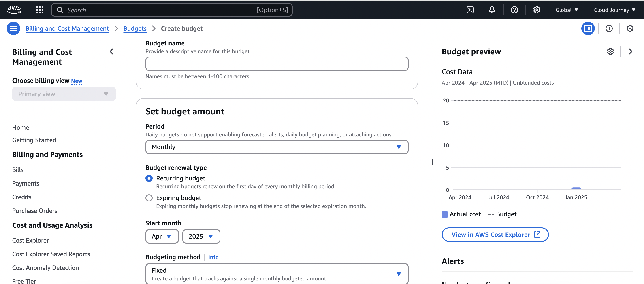
Task: Click the Billing and Payments section heading
Action: 47,154
